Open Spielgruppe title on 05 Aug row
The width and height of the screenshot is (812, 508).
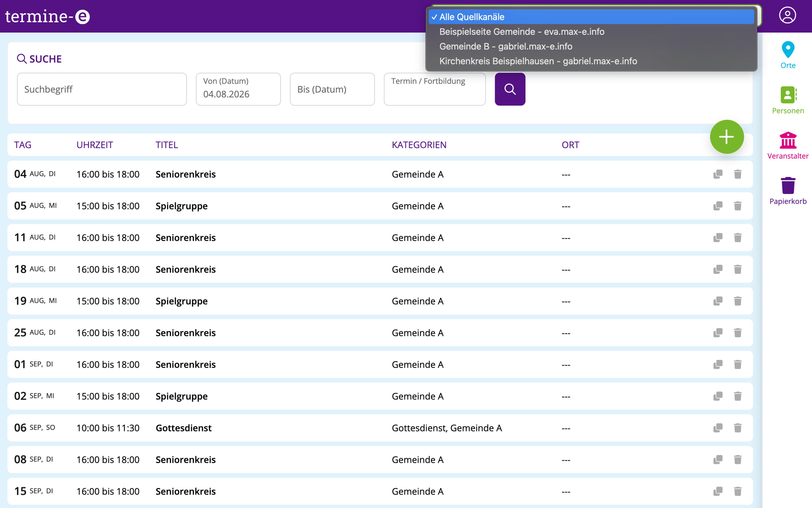181,206
